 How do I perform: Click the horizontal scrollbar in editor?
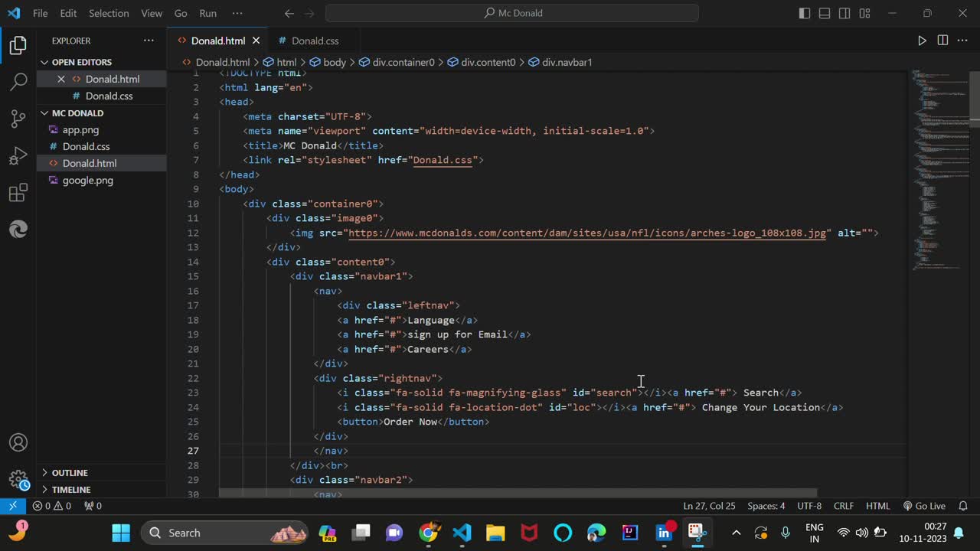tap(518, 493)
